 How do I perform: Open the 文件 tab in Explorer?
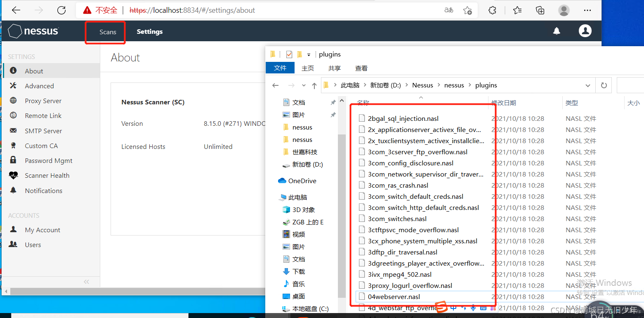tap(280, 68)
